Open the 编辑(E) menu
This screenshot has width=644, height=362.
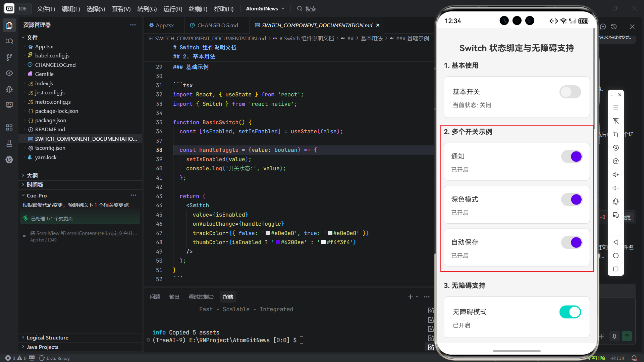[x=71, y=9]
